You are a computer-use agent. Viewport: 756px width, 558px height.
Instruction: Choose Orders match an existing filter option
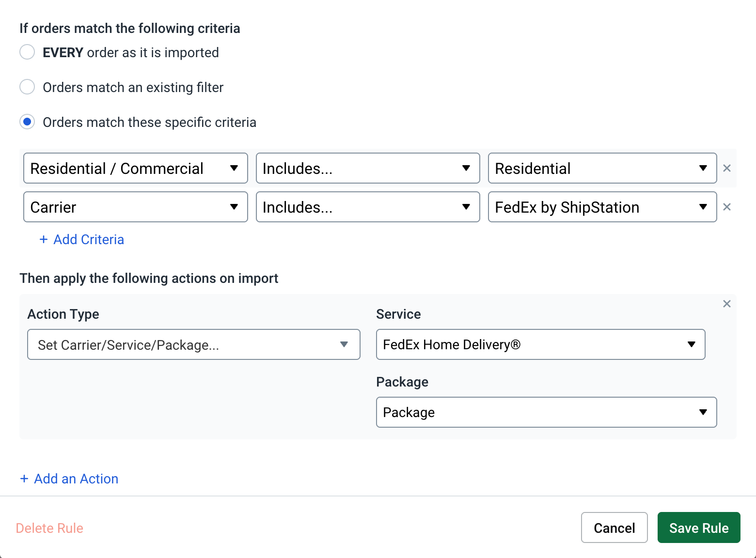pyautogui.click(x=27, y=87)
